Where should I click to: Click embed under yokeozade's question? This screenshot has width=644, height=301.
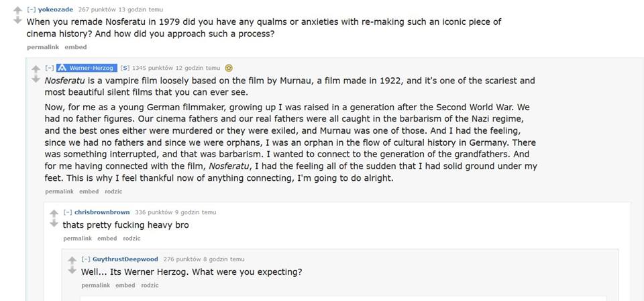tap(75, 47)
